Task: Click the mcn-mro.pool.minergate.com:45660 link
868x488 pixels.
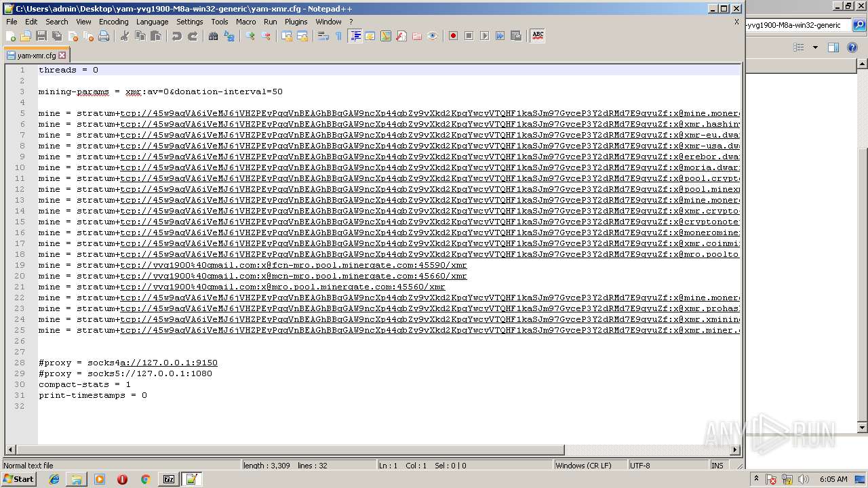Action: click(294, 276)
